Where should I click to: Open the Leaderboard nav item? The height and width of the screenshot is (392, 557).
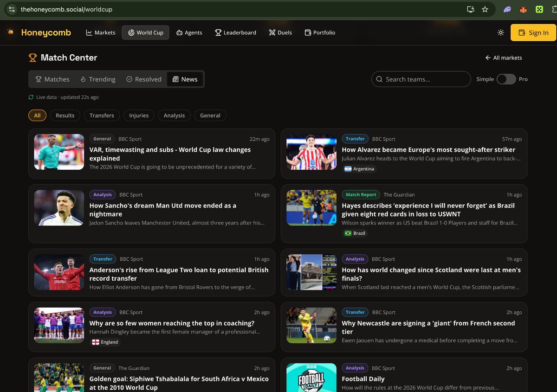(x=236, y=32)
